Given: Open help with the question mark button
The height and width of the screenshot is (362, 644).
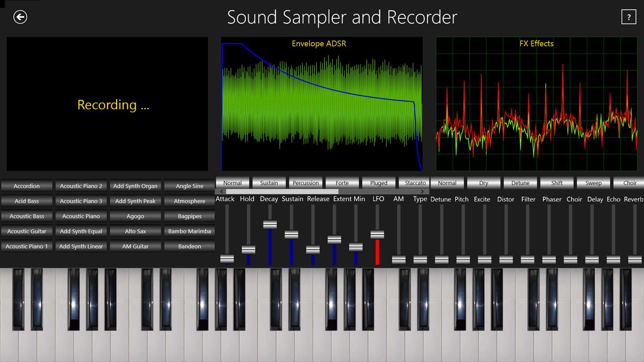Looking at the screenshot, I should [629, 17].
